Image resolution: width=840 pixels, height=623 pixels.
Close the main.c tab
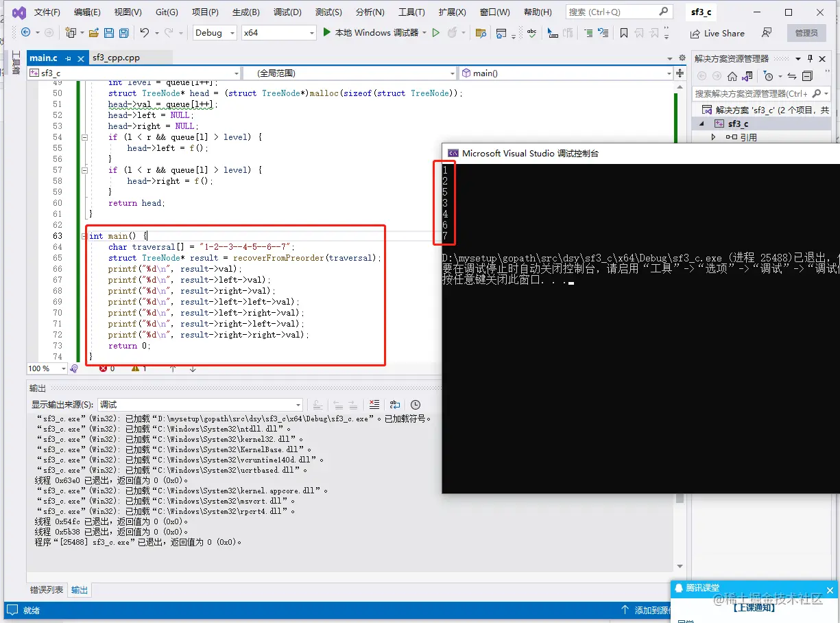(81, 59)
